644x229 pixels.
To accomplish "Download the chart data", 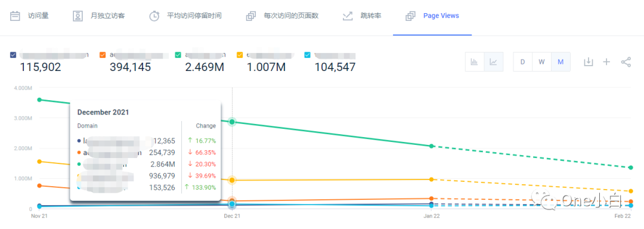I will point(589,62).
